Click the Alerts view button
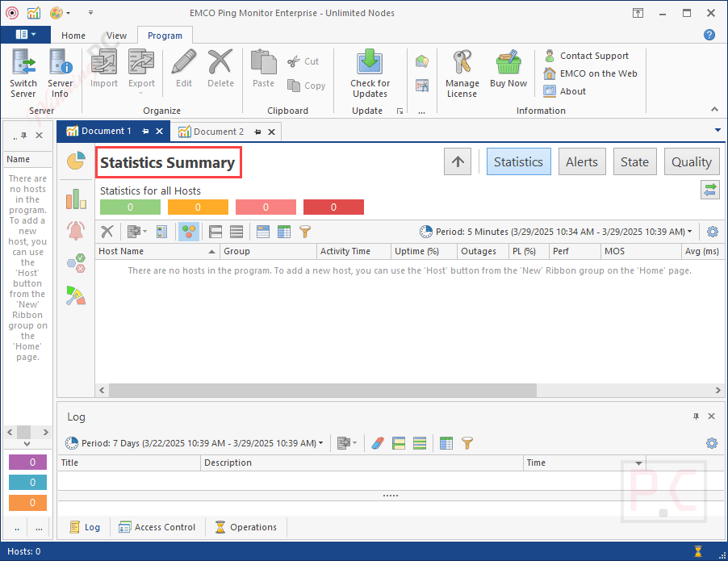 pyautogui.click(x=582, y=161)
